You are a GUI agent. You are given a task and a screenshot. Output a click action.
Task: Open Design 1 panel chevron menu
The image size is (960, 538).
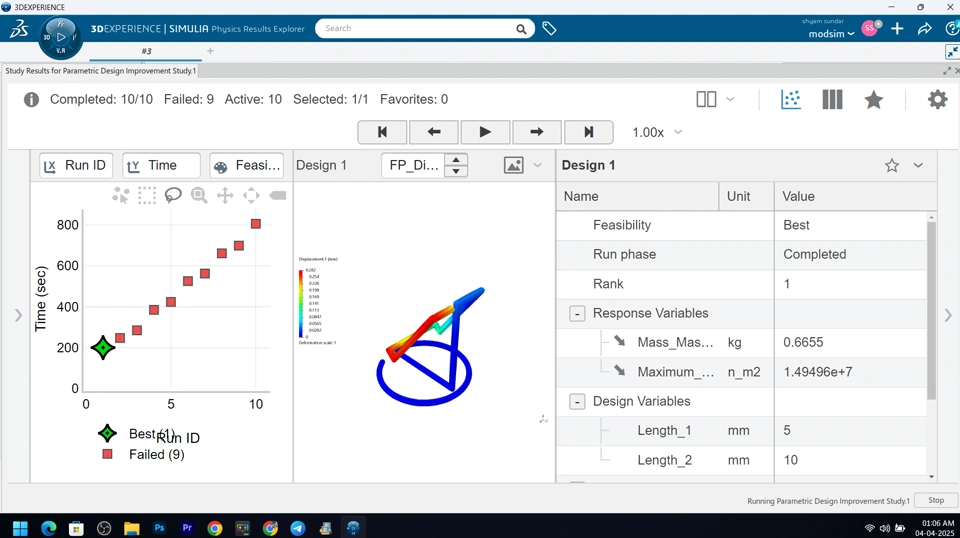[x=918, y=165]
